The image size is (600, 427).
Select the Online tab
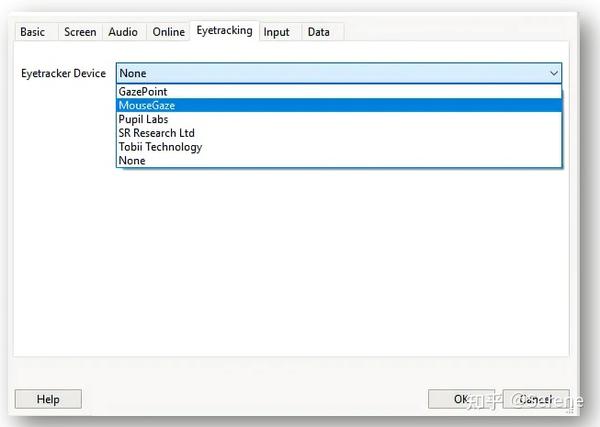click(x=168, y=32)
